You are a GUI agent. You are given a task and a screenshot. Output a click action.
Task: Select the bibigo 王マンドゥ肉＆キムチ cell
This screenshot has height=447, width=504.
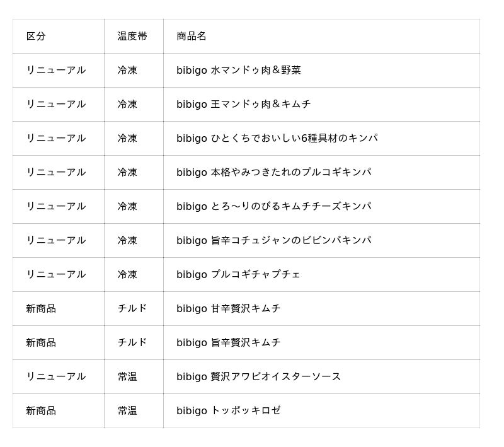point(244,105)
